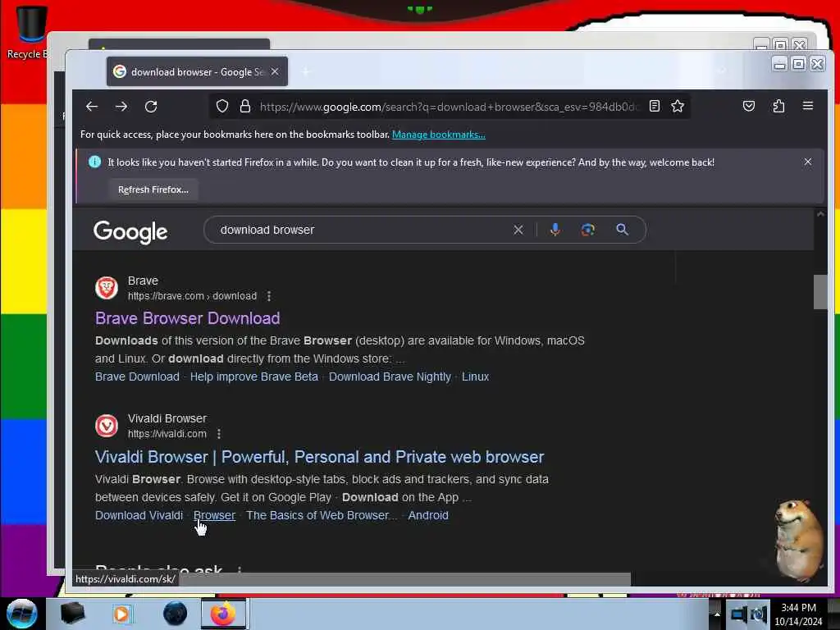Dismiss the Firefox refresh notification bar

point(808,162)
